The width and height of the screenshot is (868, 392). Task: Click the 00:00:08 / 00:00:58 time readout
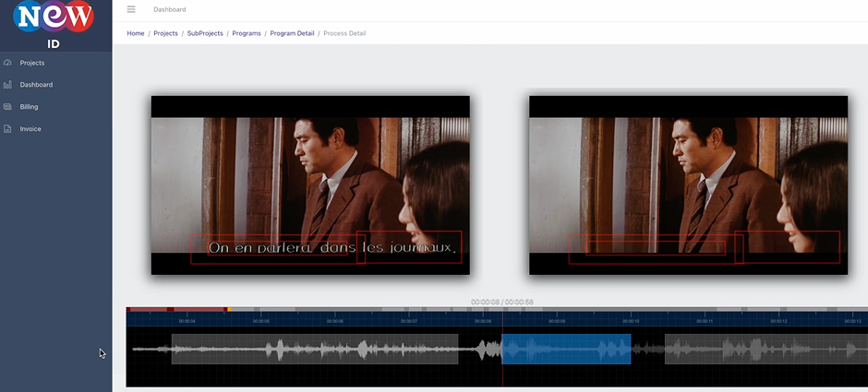coord(502,302)
